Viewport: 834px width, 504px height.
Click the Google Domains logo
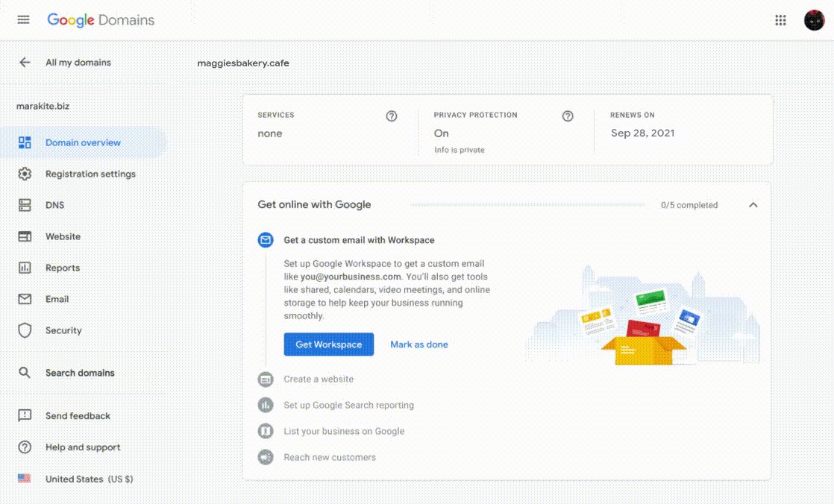point(101,20)
